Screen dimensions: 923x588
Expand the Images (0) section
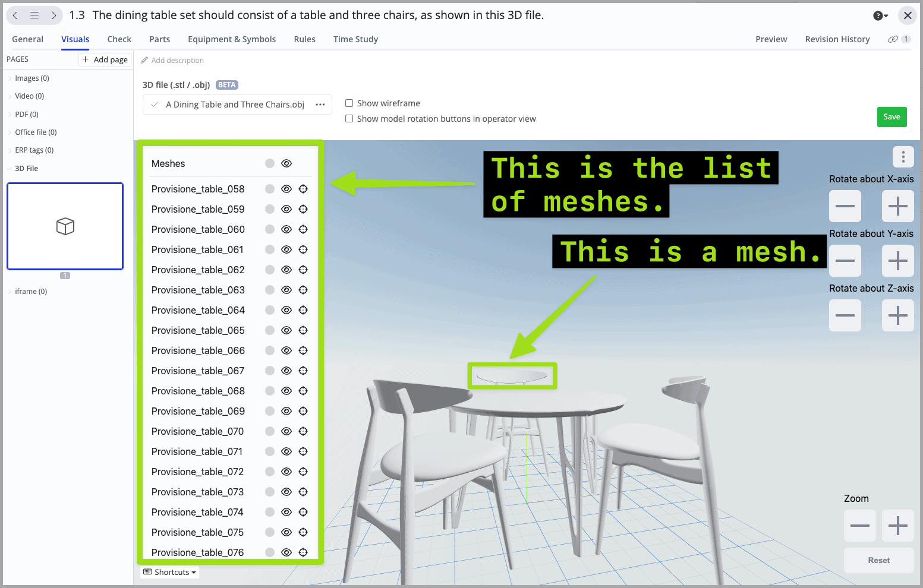tap(31, 78)
